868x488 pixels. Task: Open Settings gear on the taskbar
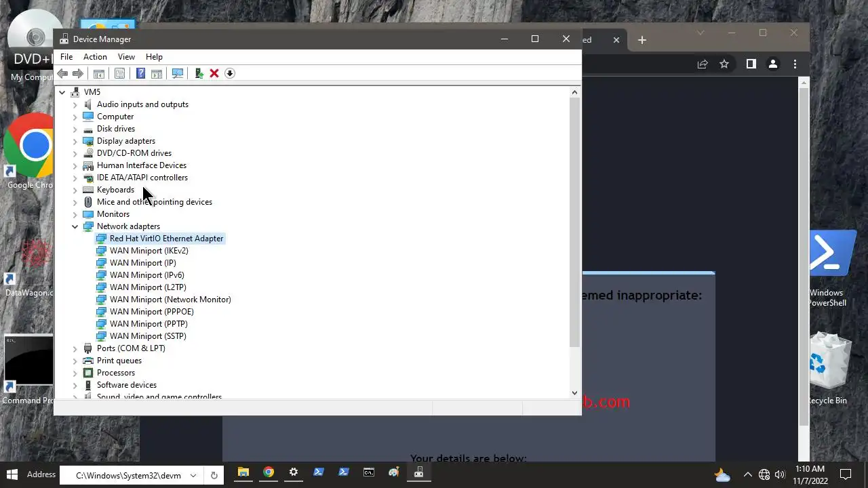click(294, 472)
